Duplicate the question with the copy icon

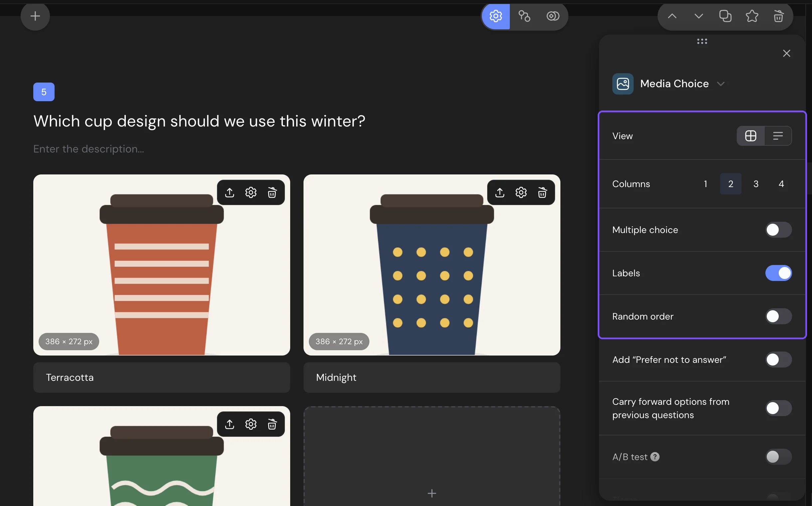[x=725, y=16]
